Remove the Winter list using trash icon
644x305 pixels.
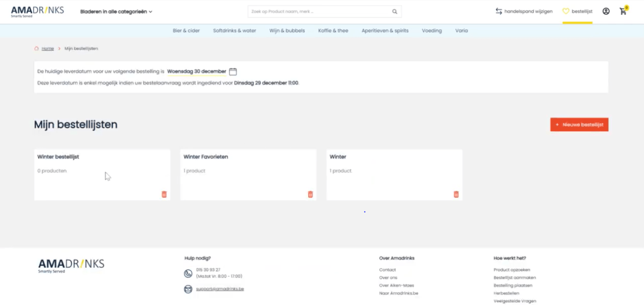(456, 194)
